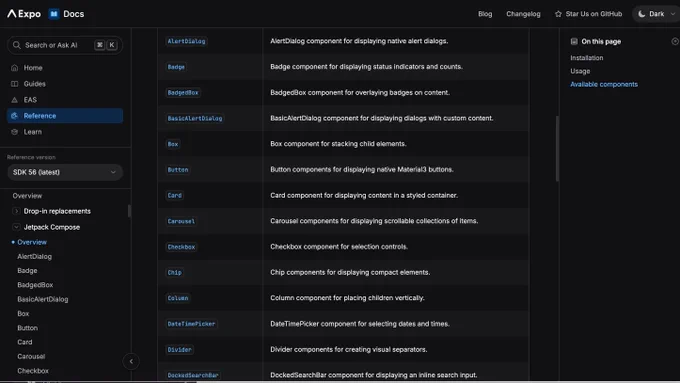Go to the EAS section

[65, 100]
